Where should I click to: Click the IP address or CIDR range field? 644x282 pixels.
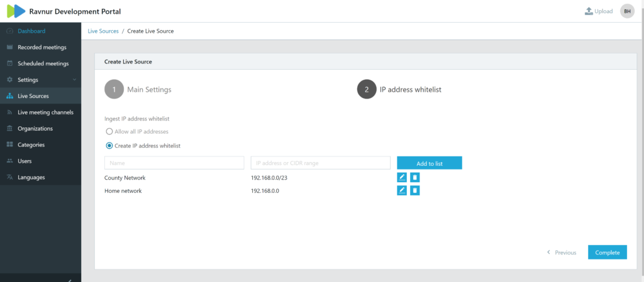click(x=320, y=163)
